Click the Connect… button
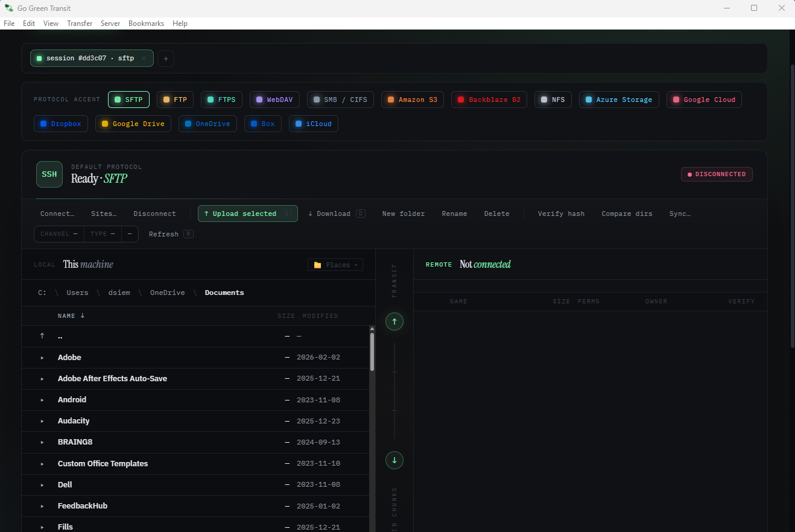795x532 pixels. click(57, 214)
